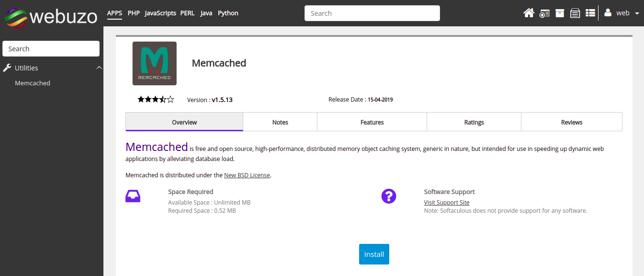Screen dimensions: 644x276
Task: Select the Java menu item
Action: [x=206, y=13]
